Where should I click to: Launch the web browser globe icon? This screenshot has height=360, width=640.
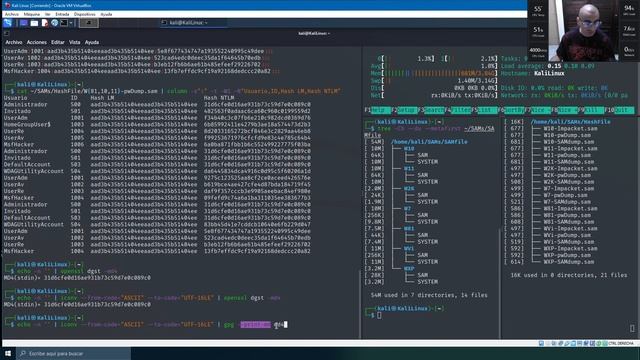(54, 23)
